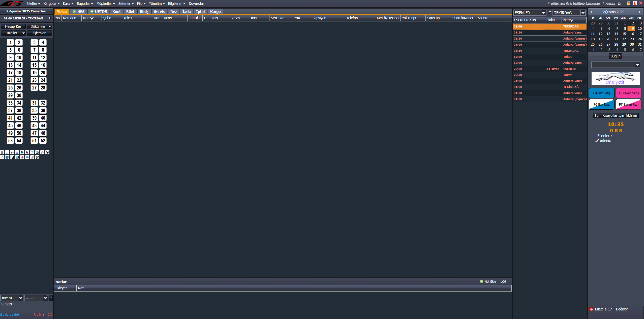Toggle the UETDS check tab

98,12
